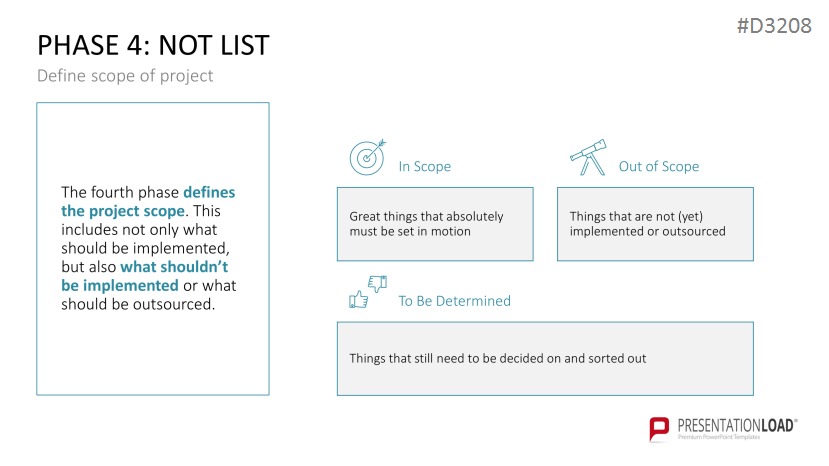Image resolution: width=829 pixels, height=466 pixels.
Task: Click 'should be outsourced.' in left paragraph
Action: tap(139, 305)
